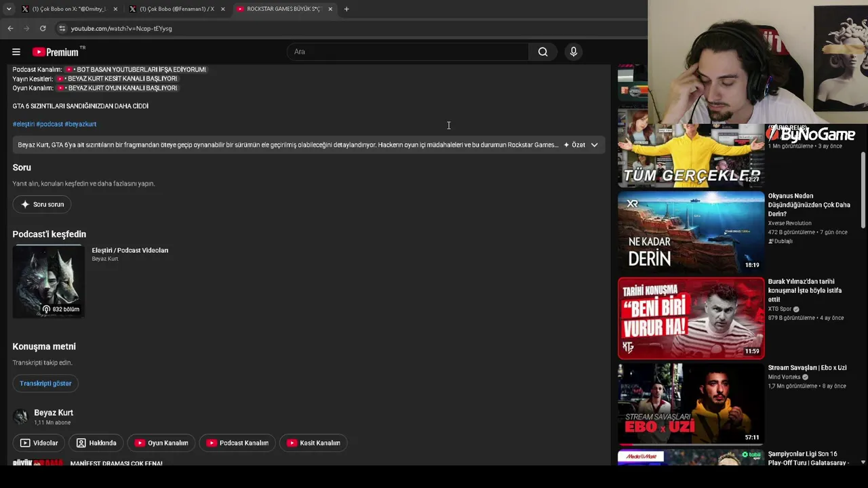Viewport: 868px width, 488px height.
Task: Open the Mind Vorteks channel name
Action: point(784,378)
